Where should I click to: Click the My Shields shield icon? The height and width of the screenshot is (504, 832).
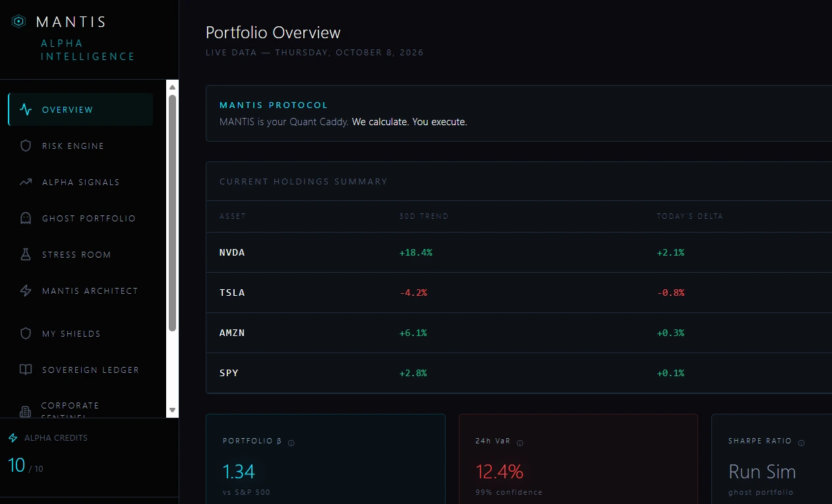[x=26, y=333]
